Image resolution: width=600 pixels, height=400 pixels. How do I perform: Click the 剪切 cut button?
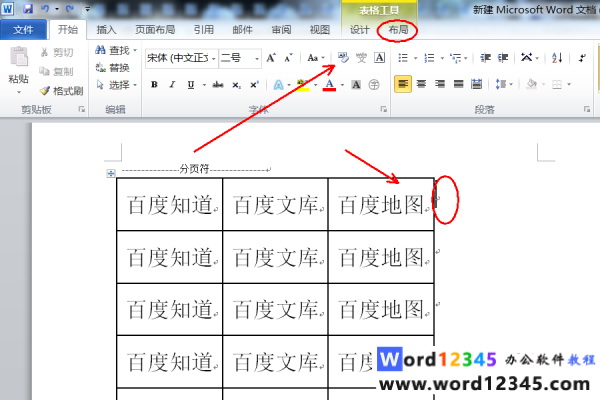(x=57, y=52)
